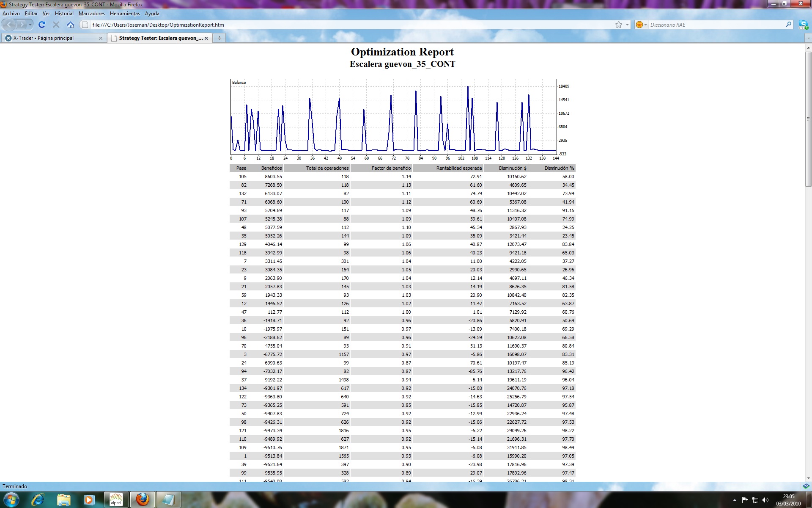Viewport: 812px width, 508px height.
Task: Click the search magnifier icon
Action: (x=788, y=25)
